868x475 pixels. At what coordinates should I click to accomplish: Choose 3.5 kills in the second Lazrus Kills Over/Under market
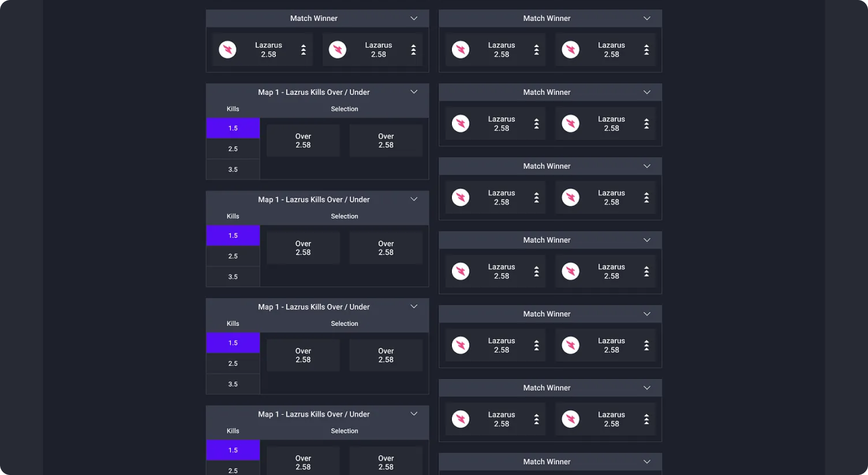coord(233,276)
